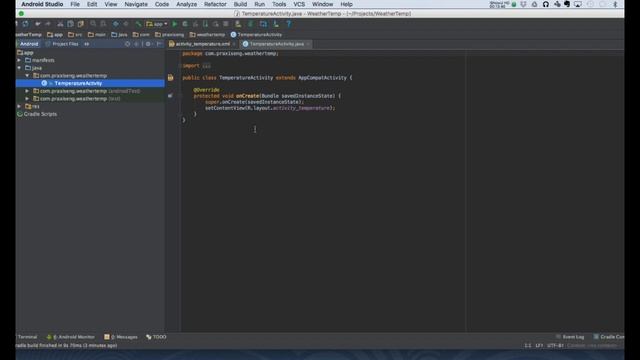
Task: Open the Project Structure icon
Action: click(x=263, y=24)
